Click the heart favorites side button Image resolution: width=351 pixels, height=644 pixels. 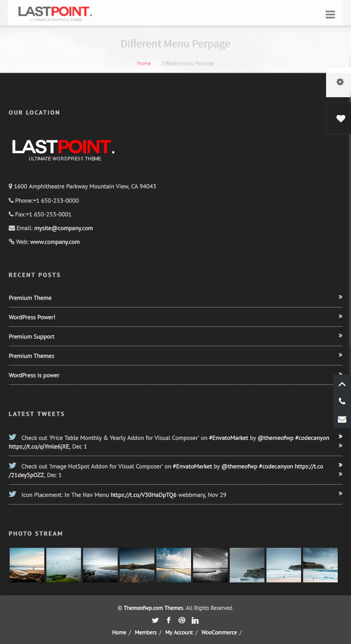[x=340, y=119]
